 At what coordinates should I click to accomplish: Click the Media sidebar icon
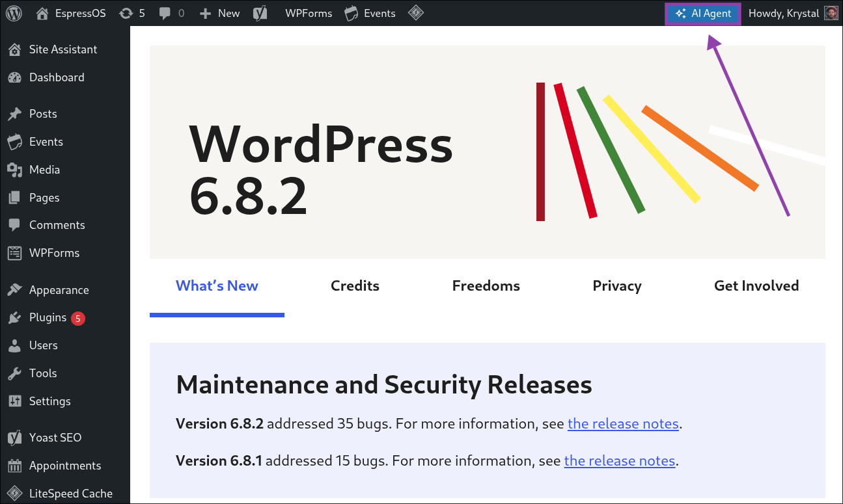click(x=14, y=170)
